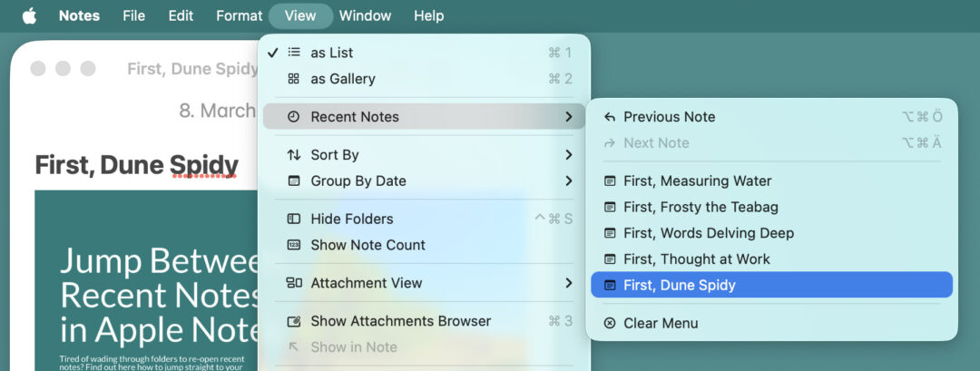
Task: Click the green image in the note
Action: [x=147, y=280]
